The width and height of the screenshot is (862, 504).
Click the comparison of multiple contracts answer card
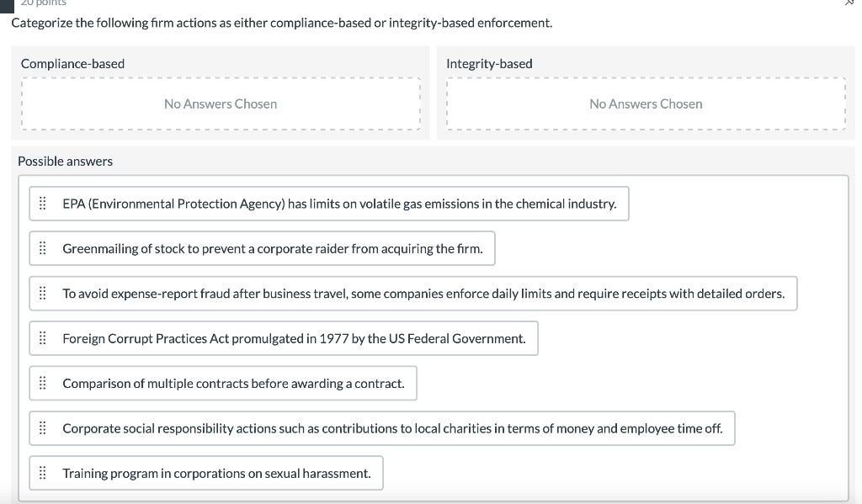(x=223, y=383)
